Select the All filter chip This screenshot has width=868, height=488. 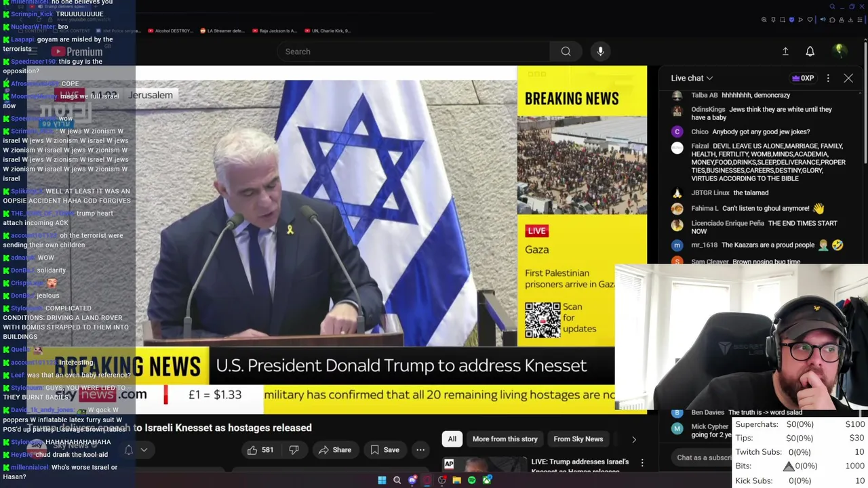(x=452, y=439)
